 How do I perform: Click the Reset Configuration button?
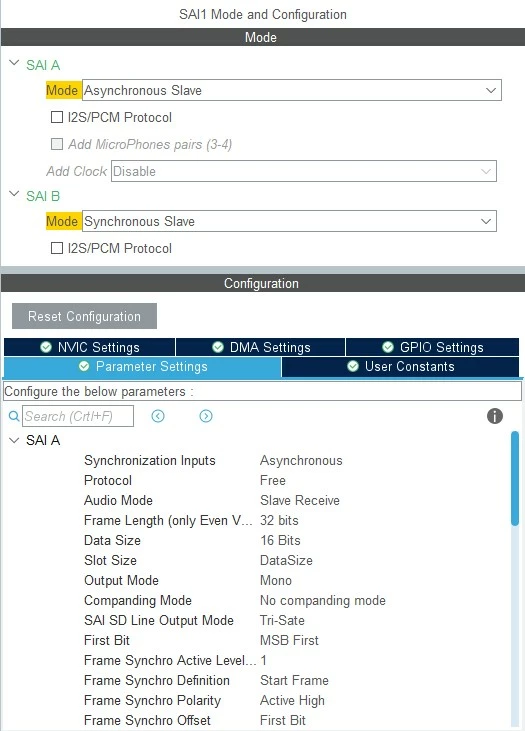click(x=84, y=316)
